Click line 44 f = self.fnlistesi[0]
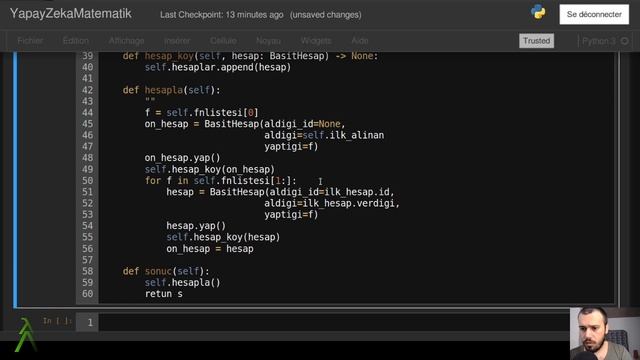 click(x=201, y=113)
